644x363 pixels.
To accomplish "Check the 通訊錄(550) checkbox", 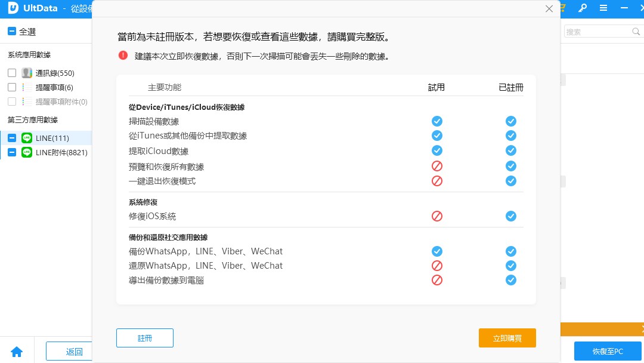I will (x=12, y=73).
